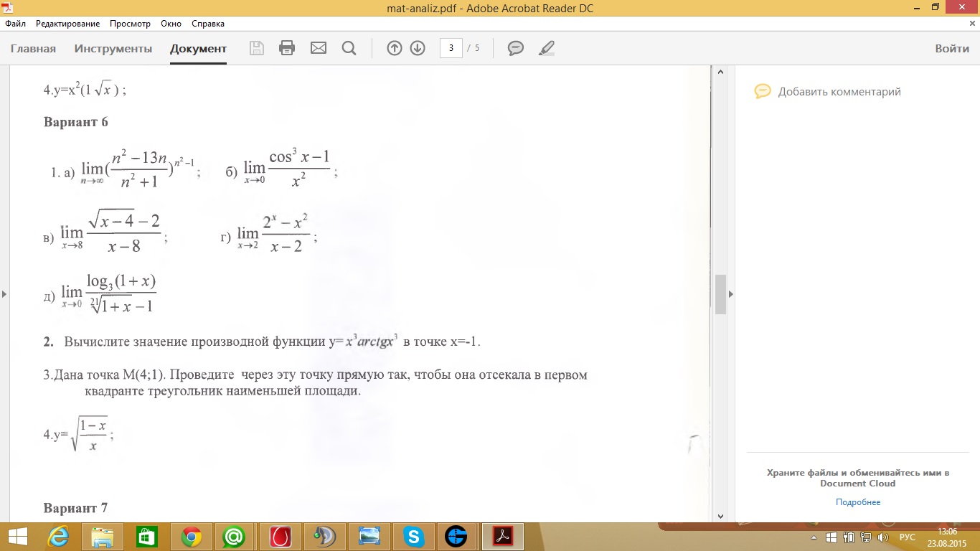Open the Find text magnifier
The image size is (980, 551).
point(349,48)
